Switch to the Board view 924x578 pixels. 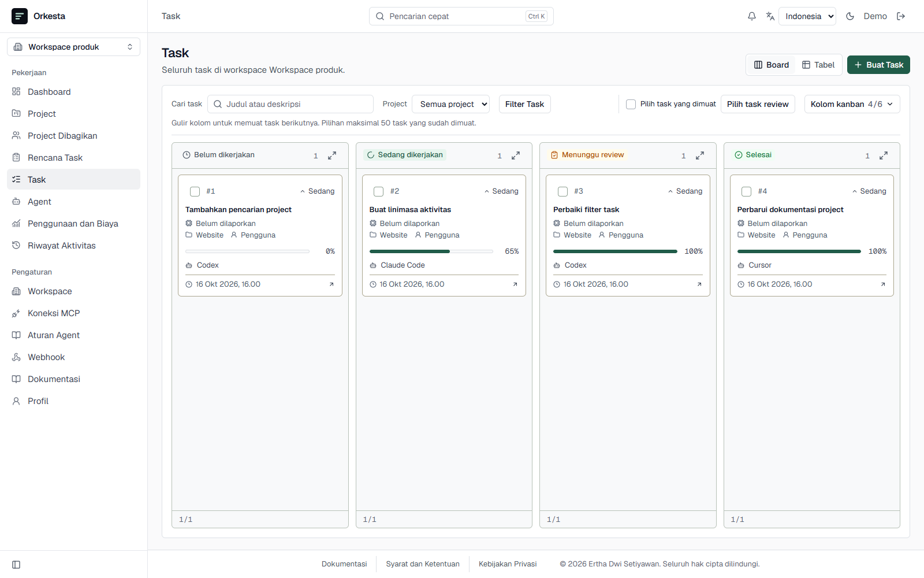coord(772,65)
